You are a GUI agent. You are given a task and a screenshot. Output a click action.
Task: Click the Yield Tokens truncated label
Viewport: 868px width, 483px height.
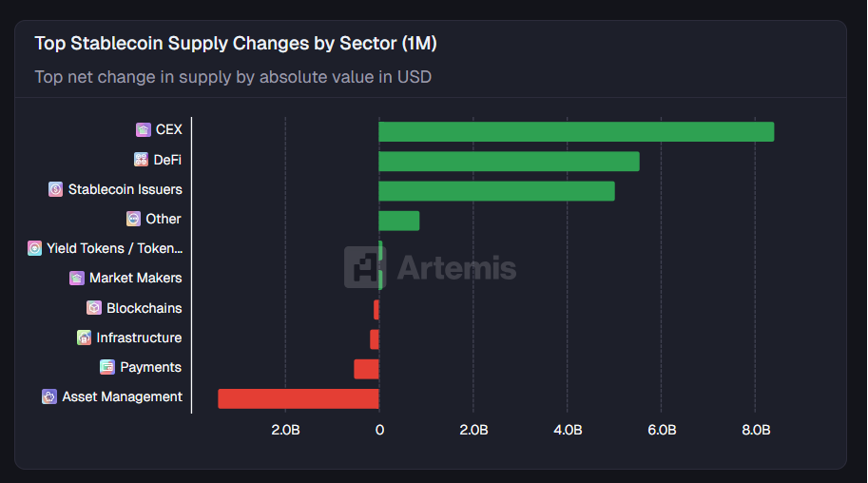pos(115,248)
